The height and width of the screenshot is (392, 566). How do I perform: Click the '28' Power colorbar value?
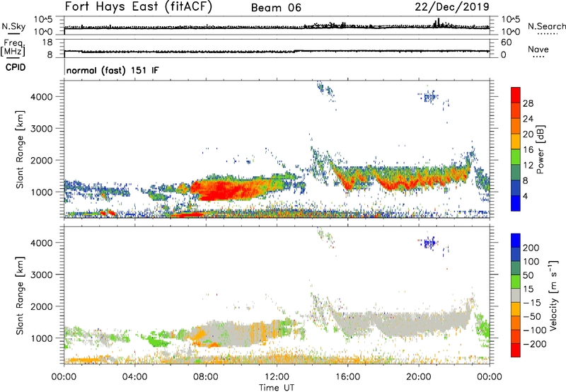528,103
